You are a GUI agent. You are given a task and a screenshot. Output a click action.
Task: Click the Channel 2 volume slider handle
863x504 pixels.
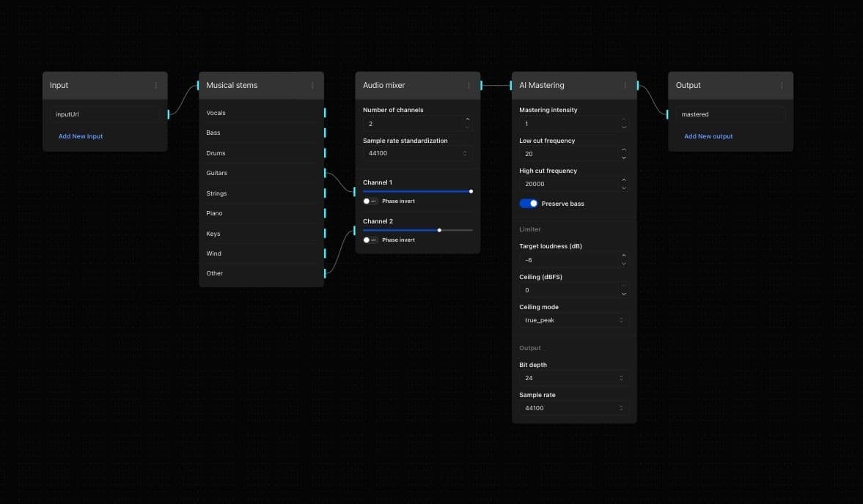click(439, 230)
